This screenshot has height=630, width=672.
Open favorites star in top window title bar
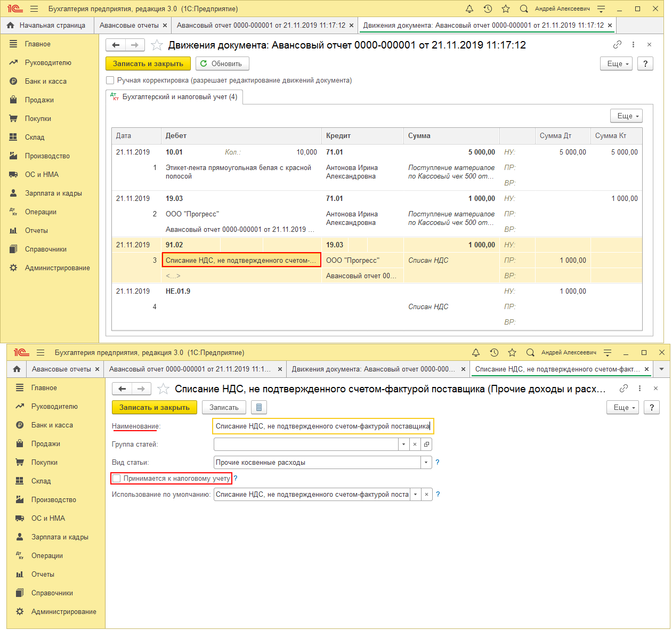tap(506, 9)
